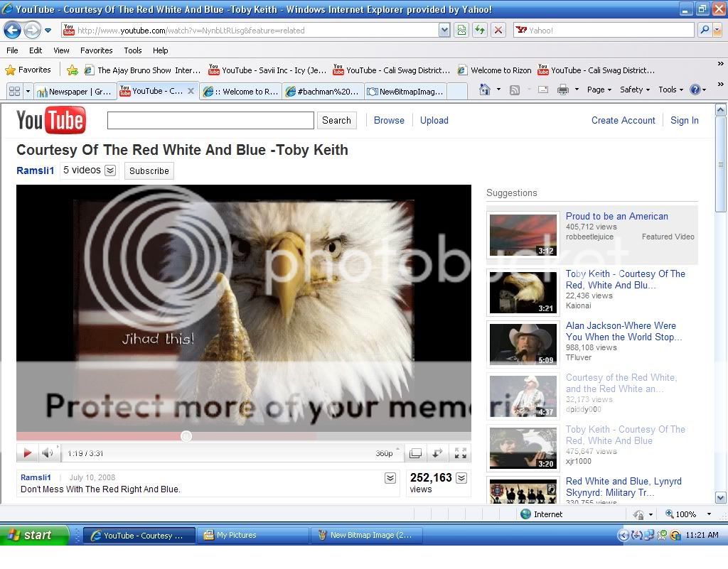Switch to the Newspaper | Gr... tab
The image size is (728, 569).
[x=75, y=92]
